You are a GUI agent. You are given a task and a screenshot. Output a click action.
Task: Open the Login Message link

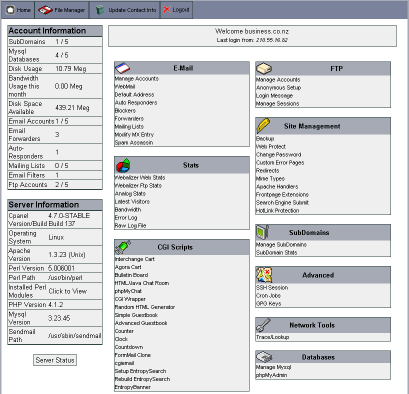pyautogui.click(x=275, y=96)
